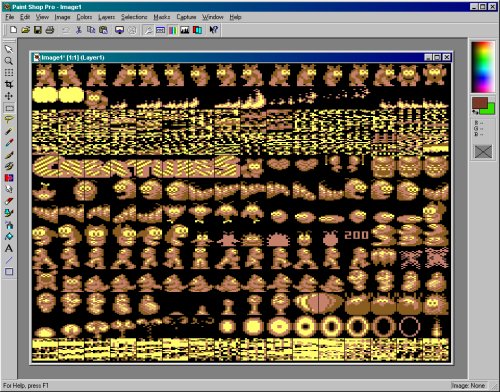Toggle the histogram window button

pyautogui.click(x=185, y=30)
